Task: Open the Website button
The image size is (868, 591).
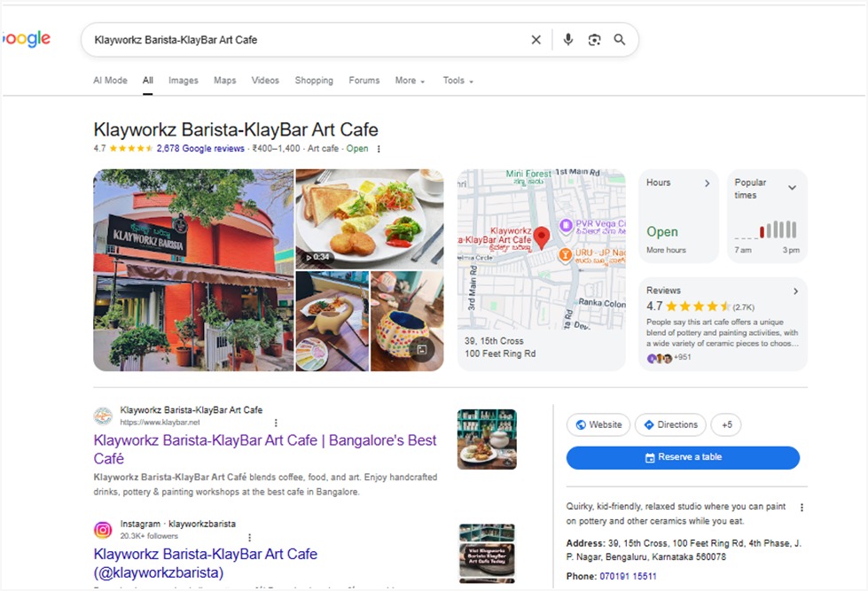Action: click(x=598, y=425)
